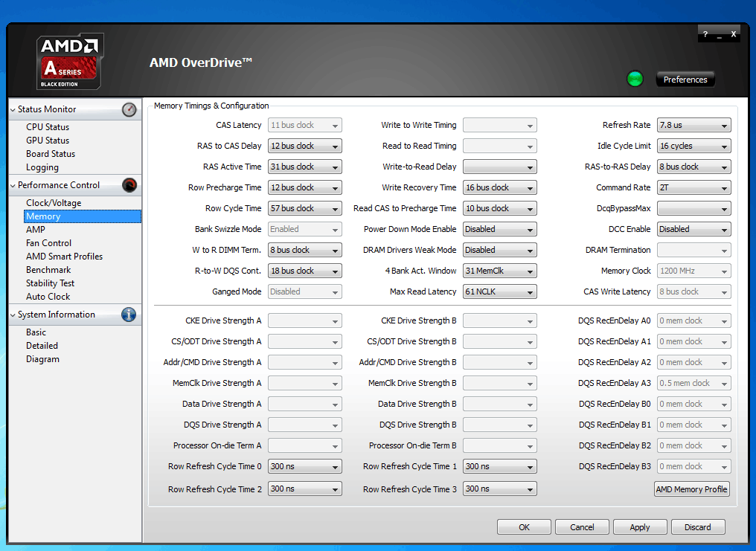
Task: Click the Discard button
Action: click(x=698, y=527)
